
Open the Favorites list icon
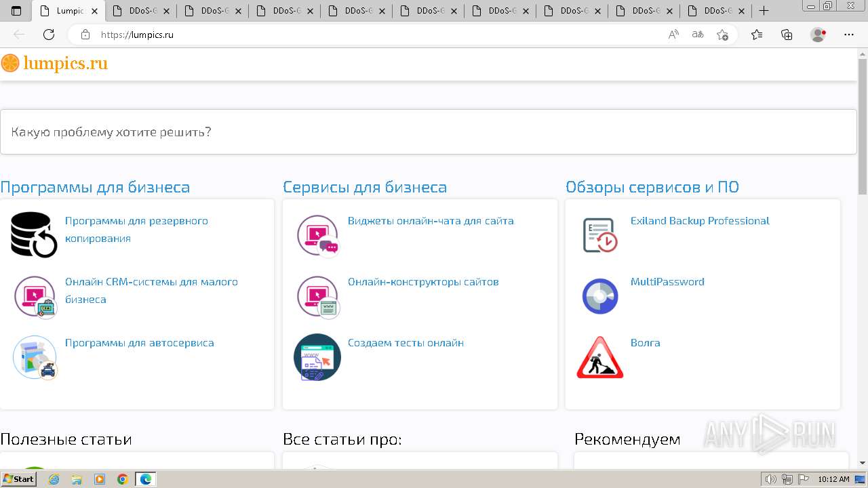pos(757,35)
